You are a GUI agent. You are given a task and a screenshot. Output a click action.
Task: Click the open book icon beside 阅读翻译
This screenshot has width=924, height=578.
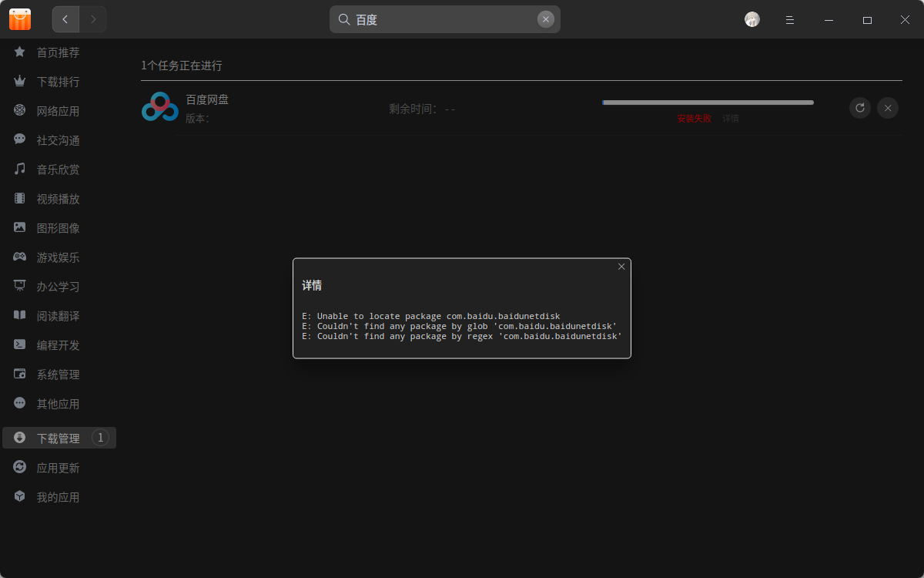[x=20, y=315]
